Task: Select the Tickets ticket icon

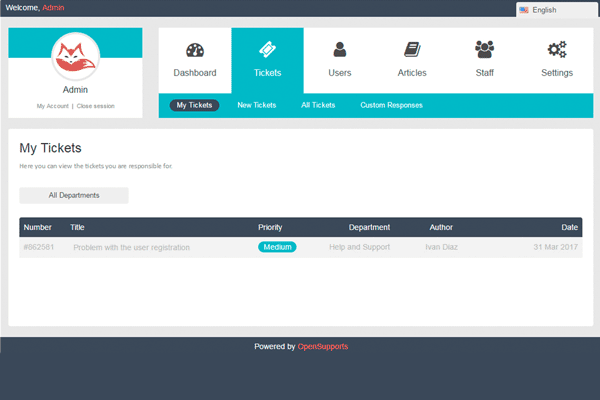Action: tap(267, 51)
